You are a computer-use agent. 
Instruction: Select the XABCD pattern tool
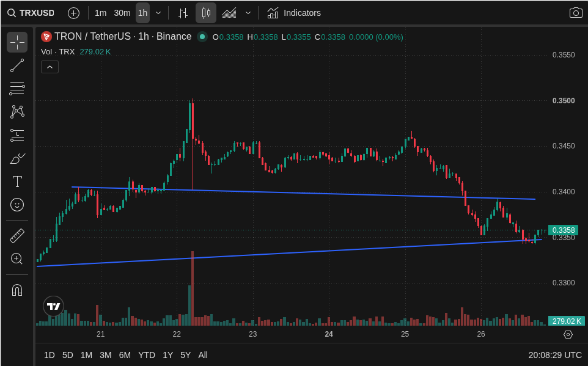coord(17,112)
